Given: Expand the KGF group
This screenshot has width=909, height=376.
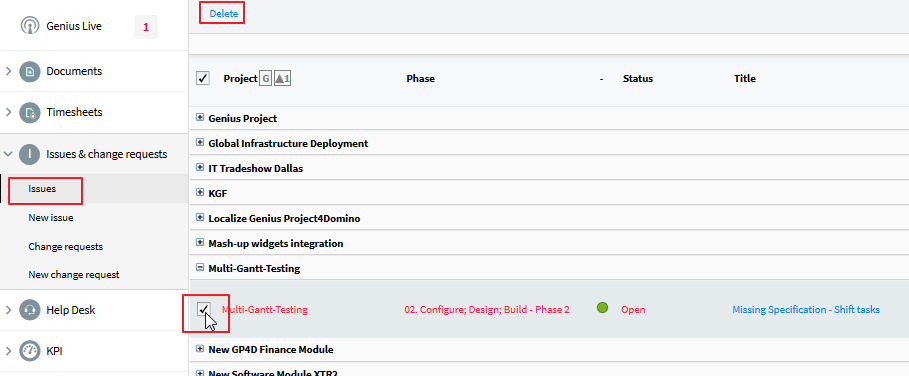Looking at the screenshot, I should (x=200, y=193).
